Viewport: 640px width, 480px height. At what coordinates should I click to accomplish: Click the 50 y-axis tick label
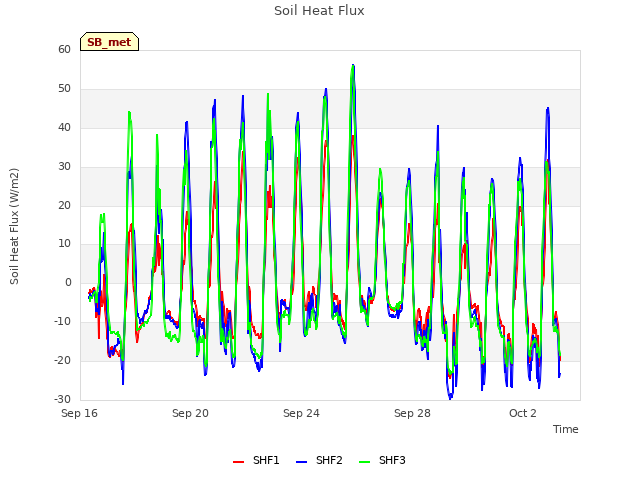[64, 89]
